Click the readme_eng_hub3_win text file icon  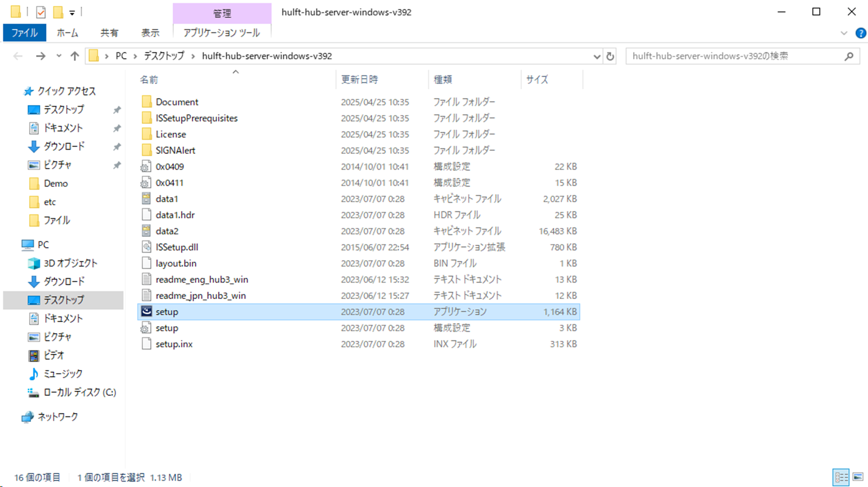point(146,279)
